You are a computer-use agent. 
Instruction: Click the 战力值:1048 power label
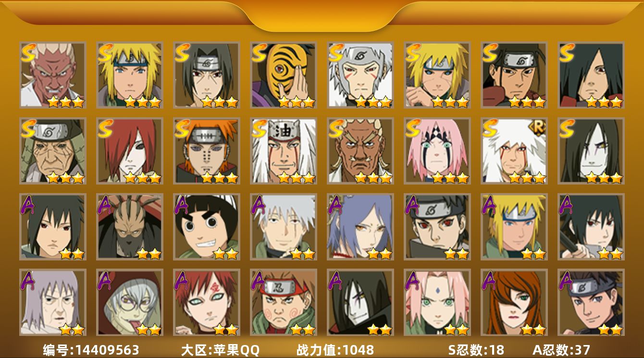(335, 350)
